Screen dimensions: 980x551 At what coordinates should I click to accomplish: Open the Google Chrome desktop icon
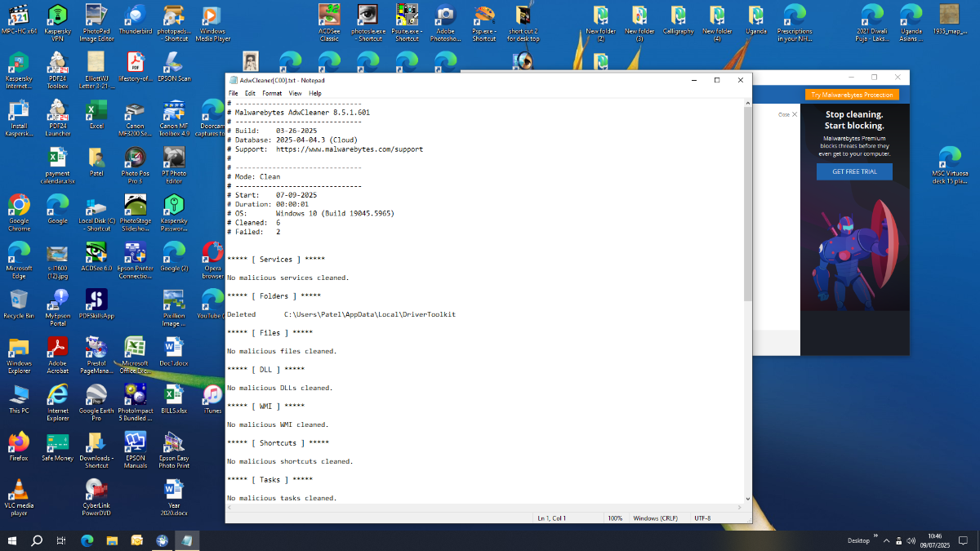(x=19, y=205)
